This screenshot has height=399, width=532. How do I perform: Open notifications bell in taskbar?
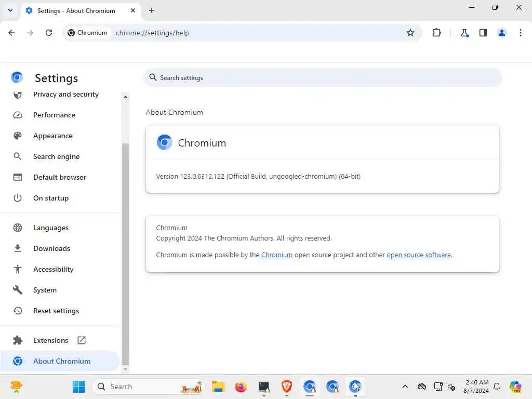[497, 387]
